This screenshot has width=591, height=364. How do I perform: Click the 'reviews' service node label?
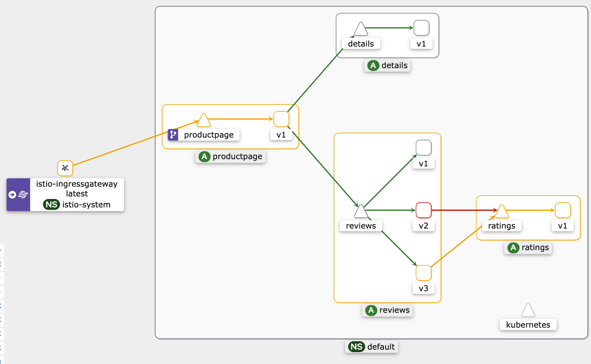[361, 226]
